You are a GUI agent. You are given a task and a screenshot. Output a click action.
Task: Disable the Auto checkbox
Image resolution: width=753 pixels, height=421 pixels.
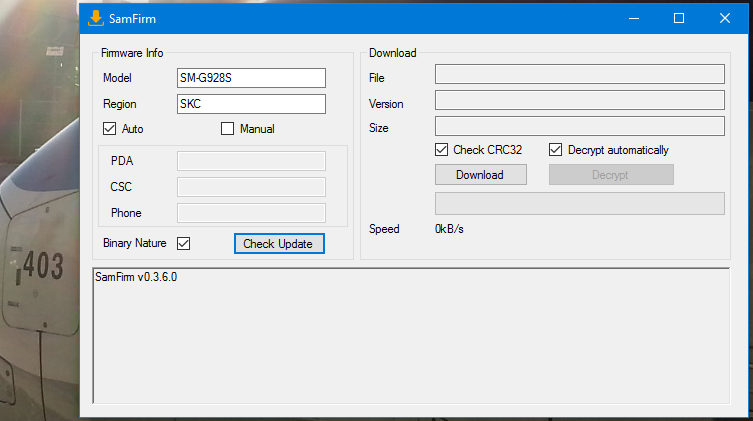[110, 129]
